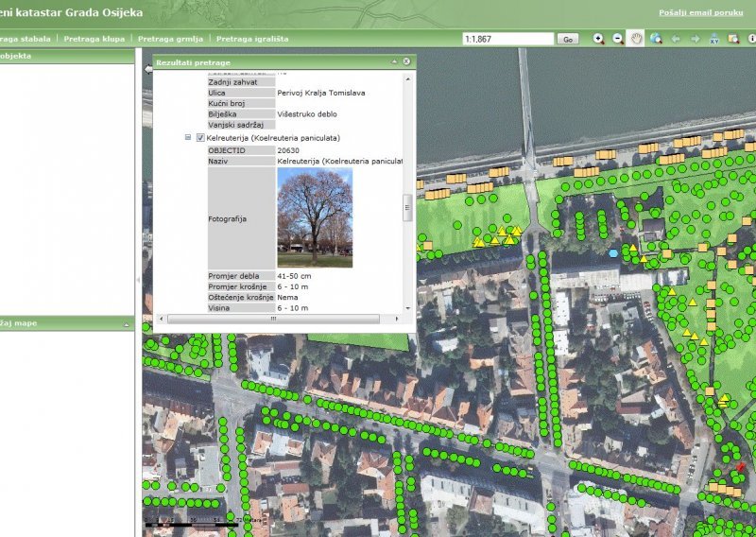Click the blue hexagon marker on map

pyautogui.click(x=612, y=252)
